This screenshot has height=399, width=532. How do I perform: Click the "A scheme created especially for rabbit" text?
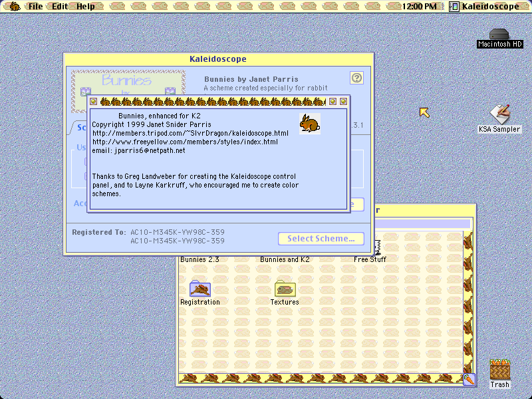(x=265, y=88)
